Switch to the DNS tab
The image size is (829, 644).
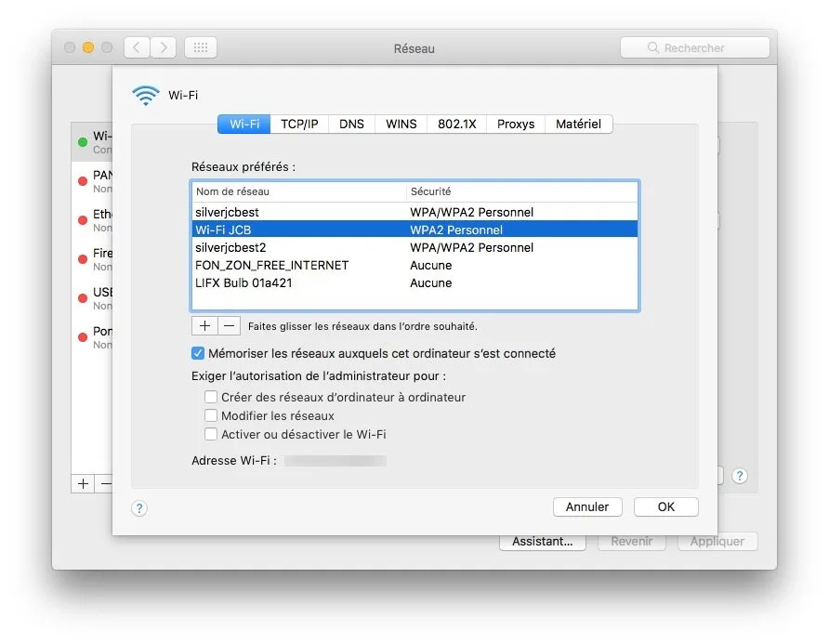351,124
